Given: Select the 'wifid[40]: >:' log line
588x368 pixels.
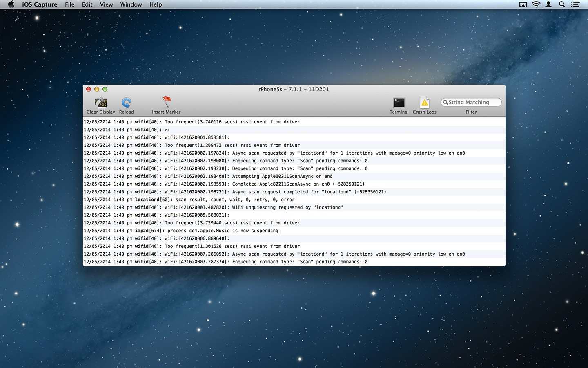Looking at the screenshot, I should (294, 130).
